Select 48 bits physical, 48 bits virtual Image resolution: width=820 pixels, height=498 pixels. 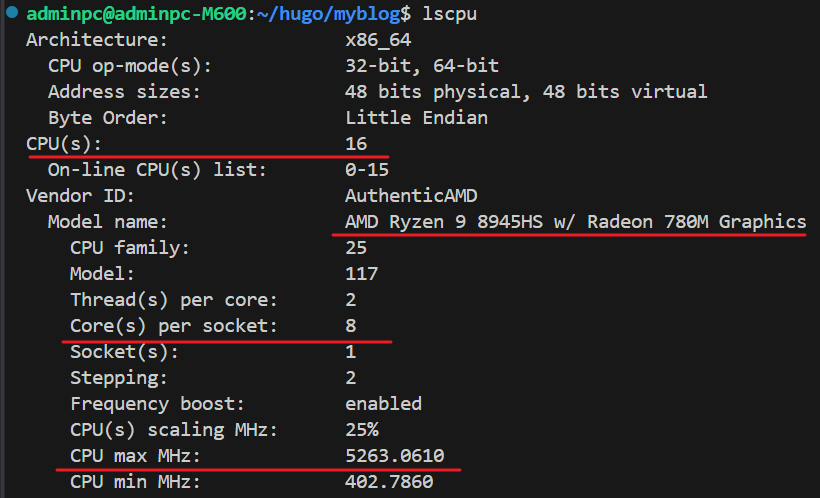526,92
